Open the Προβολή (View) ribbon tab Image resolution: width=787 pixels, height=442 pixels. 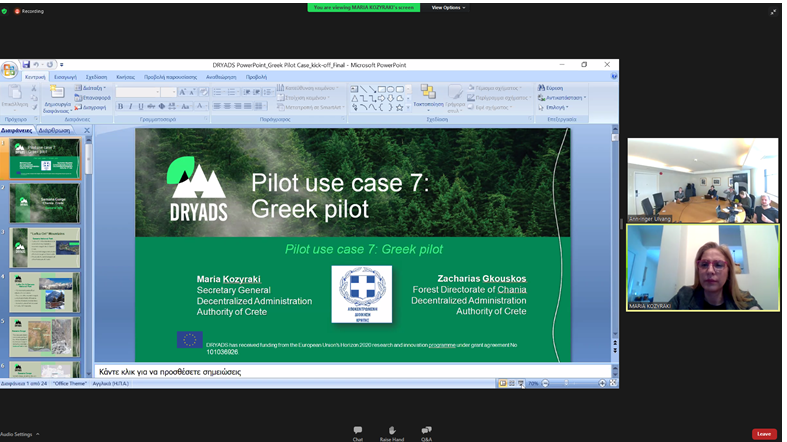coord(256,77)
